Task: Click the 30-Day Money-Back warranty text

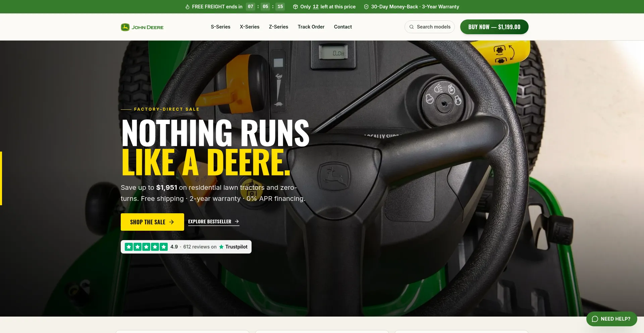Action: click(x=415, y=7)
